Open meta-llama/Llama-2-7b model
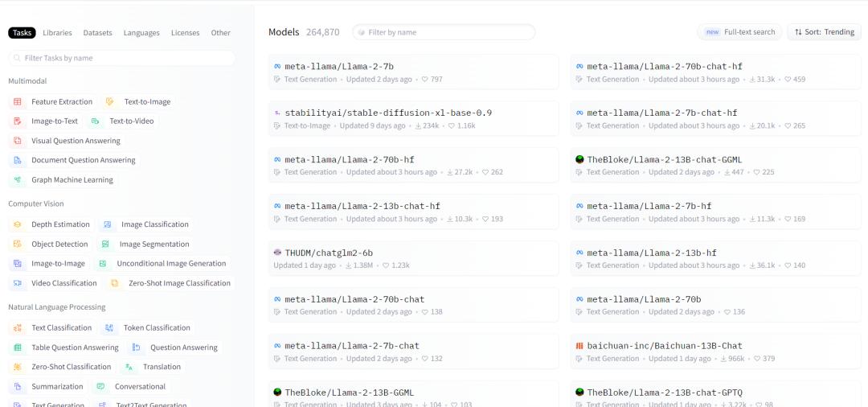 pos(414,72)
